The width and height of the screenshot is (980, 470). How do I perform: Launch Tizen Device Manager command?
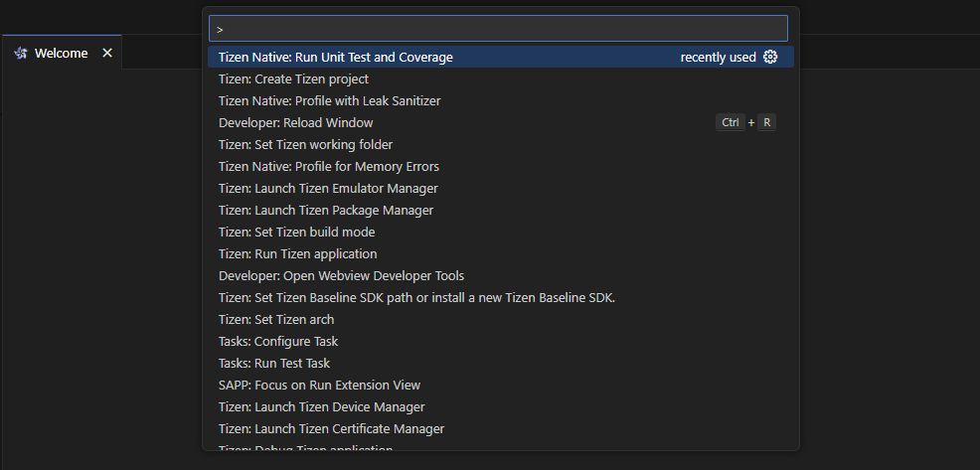pos(321,407)
